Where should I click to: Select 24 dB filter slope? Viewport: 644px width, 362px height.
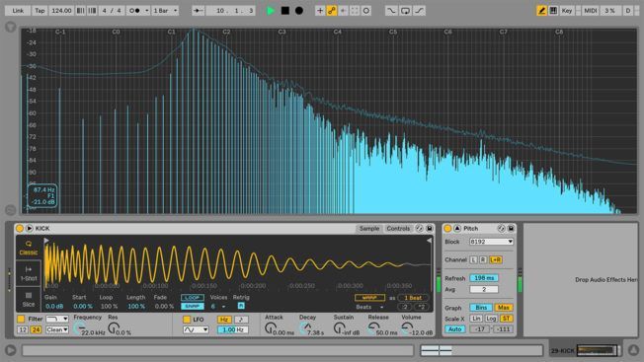36,329
